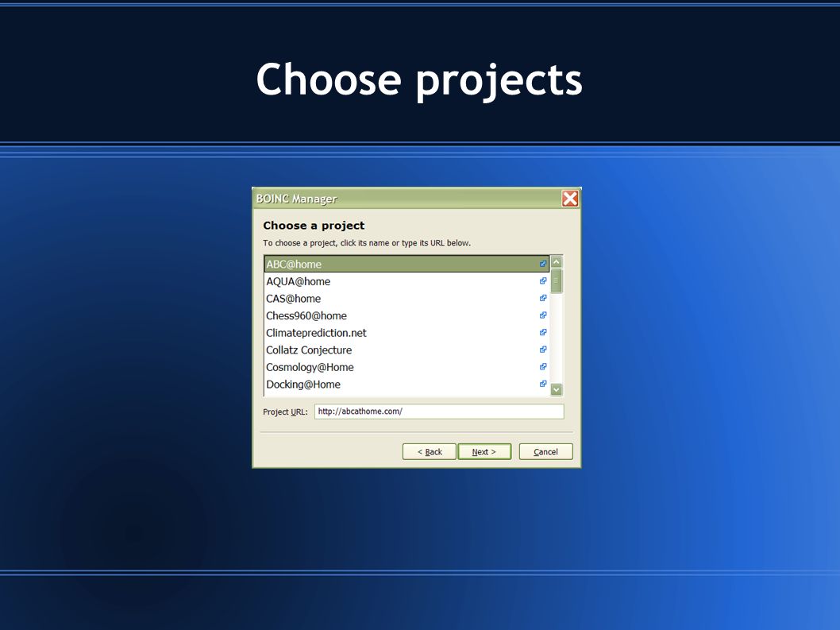840x630 pixels.
Task: Click the project list scrollbar thumb
Action: pos(556,281)
